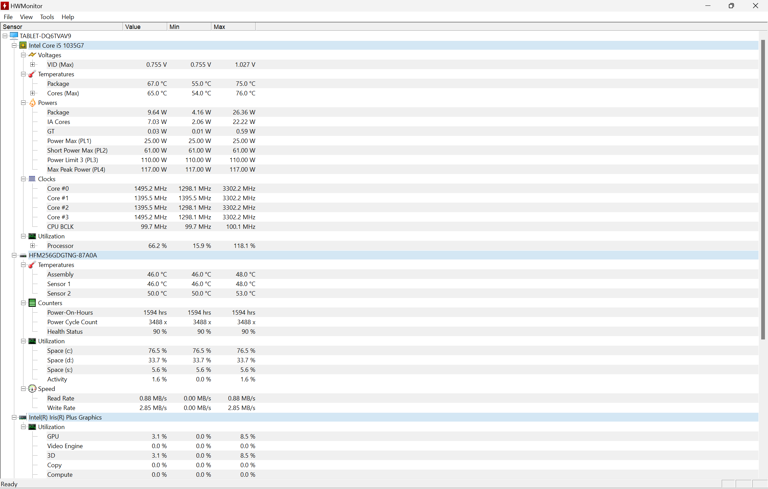Click the vertical scrollbar thumb

(763, 189)
